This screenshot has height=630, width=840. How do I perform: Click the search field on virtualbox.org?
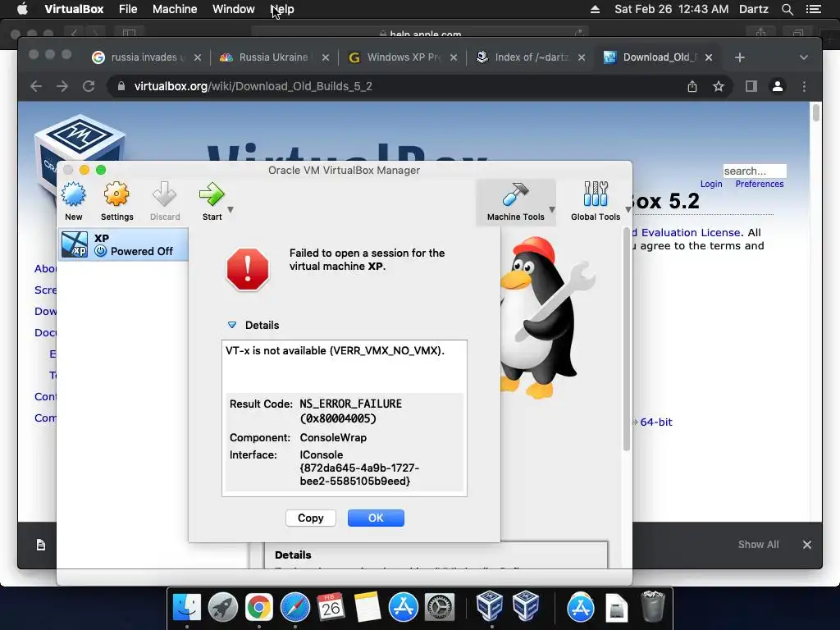(755, 171)
